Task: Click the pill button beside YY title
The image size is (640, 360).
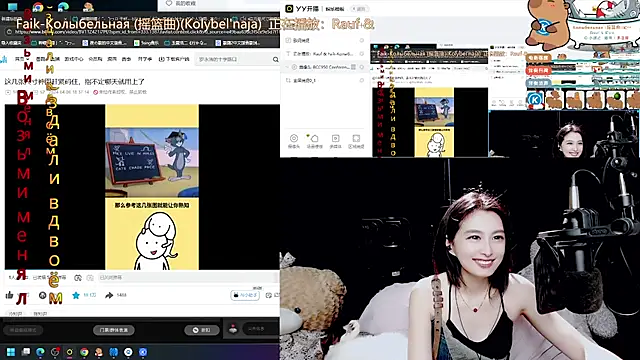Action: [360, 9]
